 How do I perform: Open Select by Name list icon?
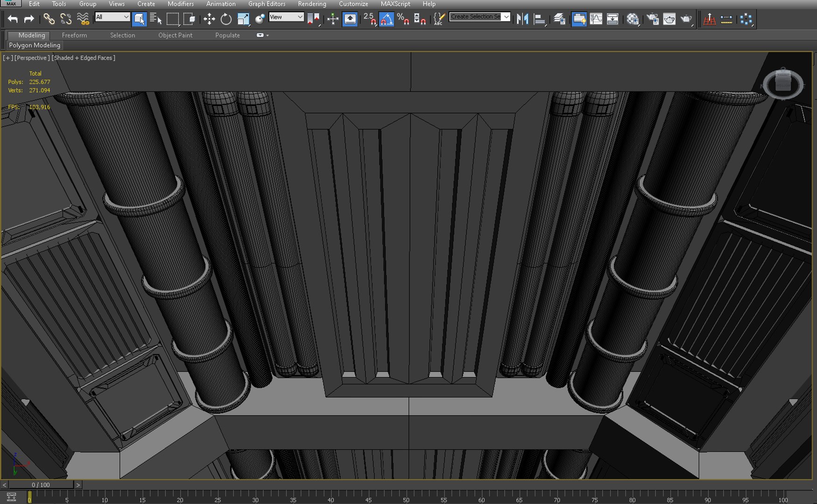click(156, 19)
